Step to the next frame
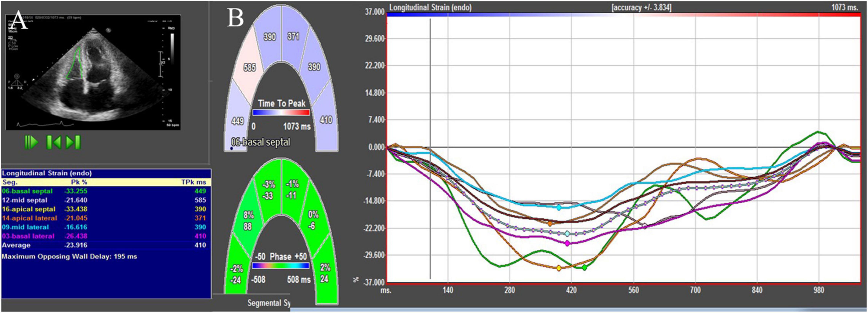This screenshot has width=868, height=313. tap(73, 142)
